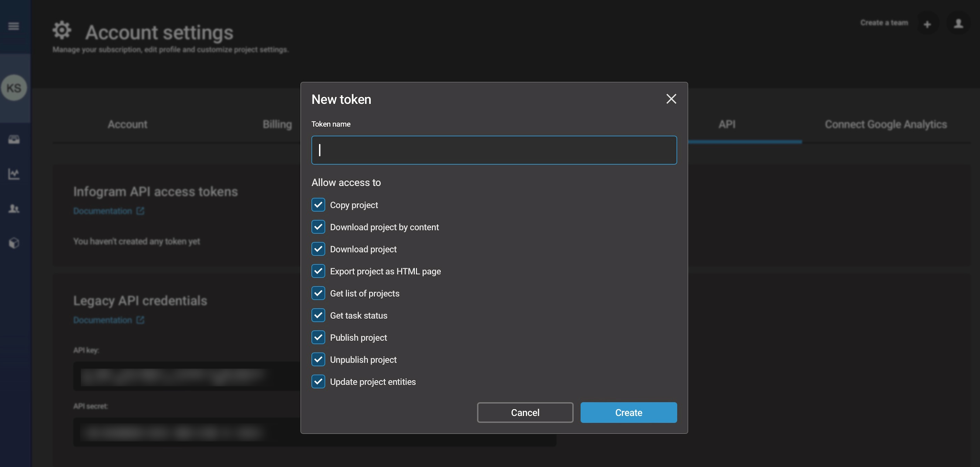This screenshot has height=467, width=980.
Task: Uncheck Get list of projects
Action: click(x=318, y=293)
